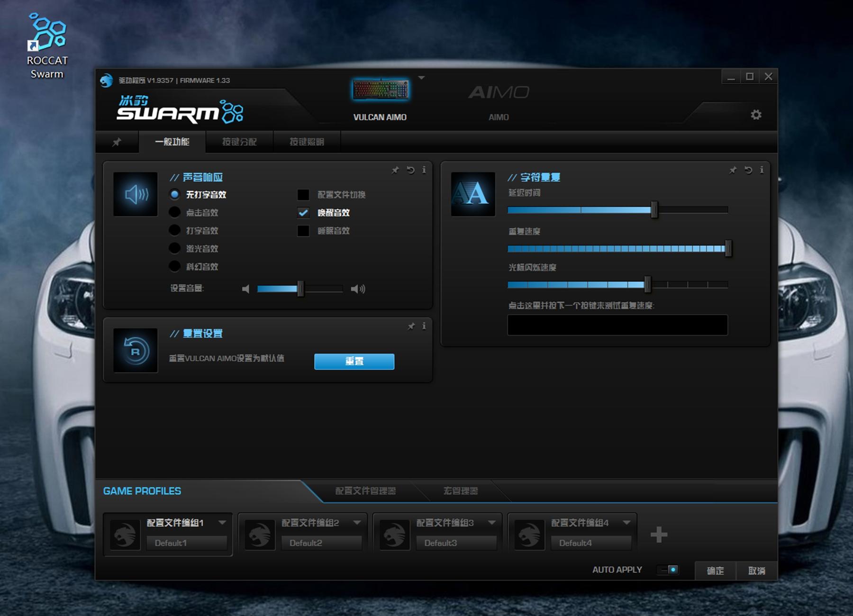The image size is (853, 616).
Task: Switch to 按键分配 tab
Action: 239,142
